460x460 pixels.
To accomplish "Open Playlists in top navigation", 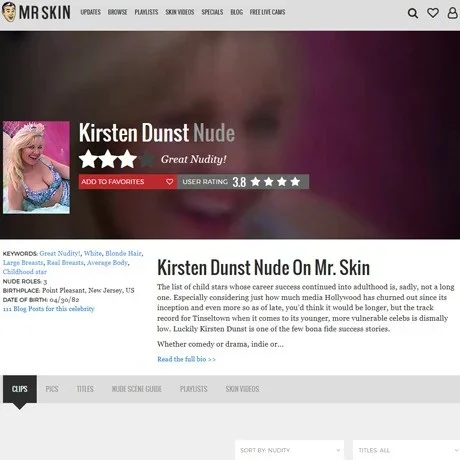I will (x=146, y=12).
